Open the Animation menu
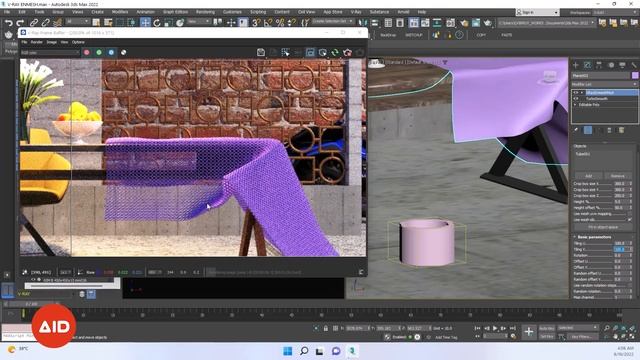Screen dimensions: 640x360 point(145,12)
